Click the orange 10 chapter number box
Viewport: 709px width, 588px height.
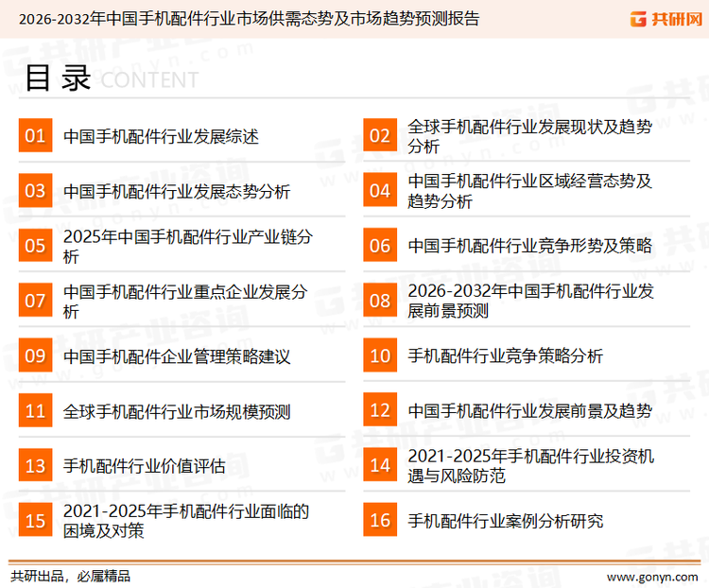pos(380,355)
